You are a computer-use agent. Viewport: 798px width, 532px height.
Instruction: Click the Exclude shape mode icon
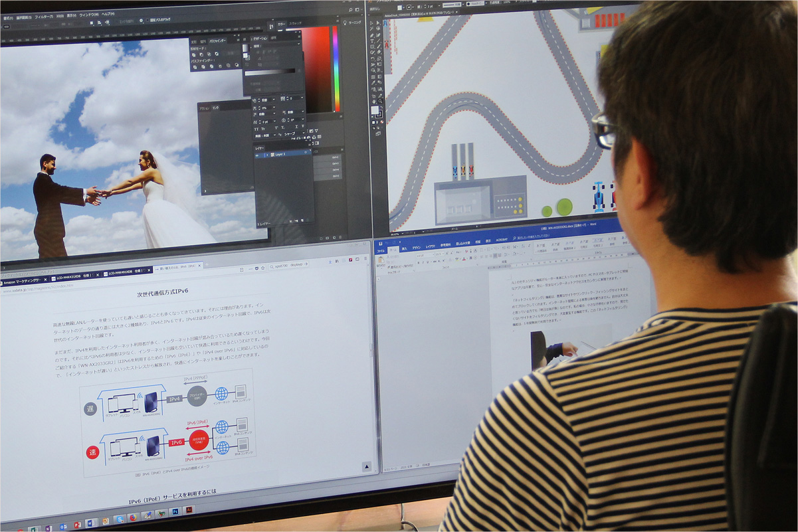click(217, 54)
